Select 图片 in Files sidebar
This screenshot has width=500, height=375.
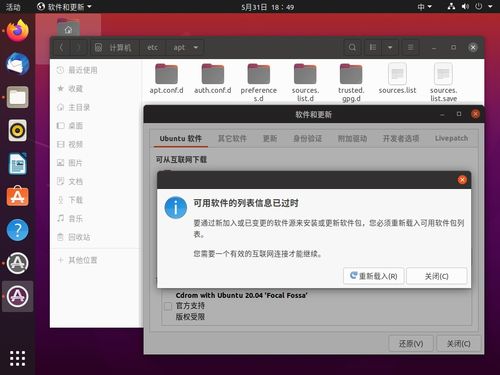pyautogui.click(x=97, y=163)
